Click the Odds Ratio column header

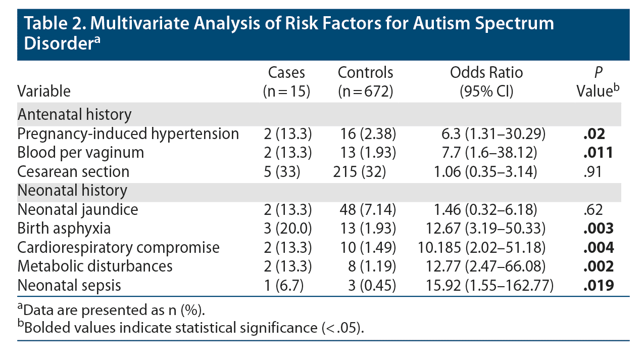click(x=486, y=81)
